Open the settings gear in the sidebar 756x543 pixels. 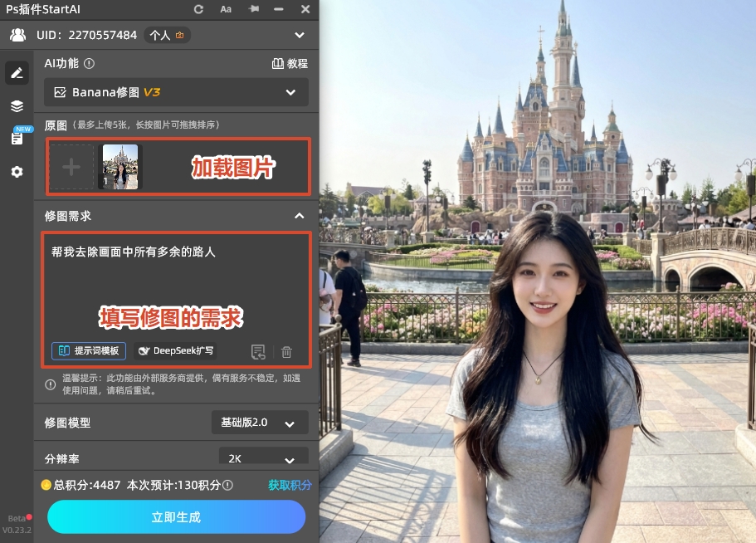tap(17, 172)
